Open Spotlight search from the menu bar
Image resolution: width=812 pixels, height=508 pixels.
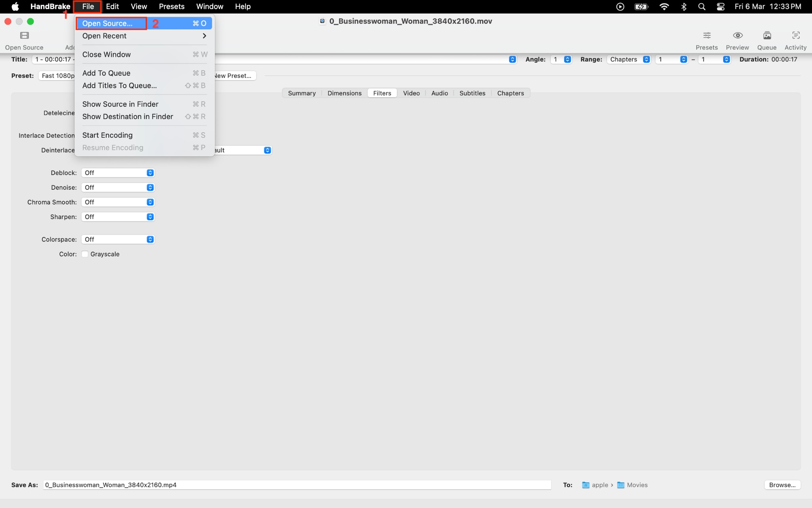coord(702,6)
